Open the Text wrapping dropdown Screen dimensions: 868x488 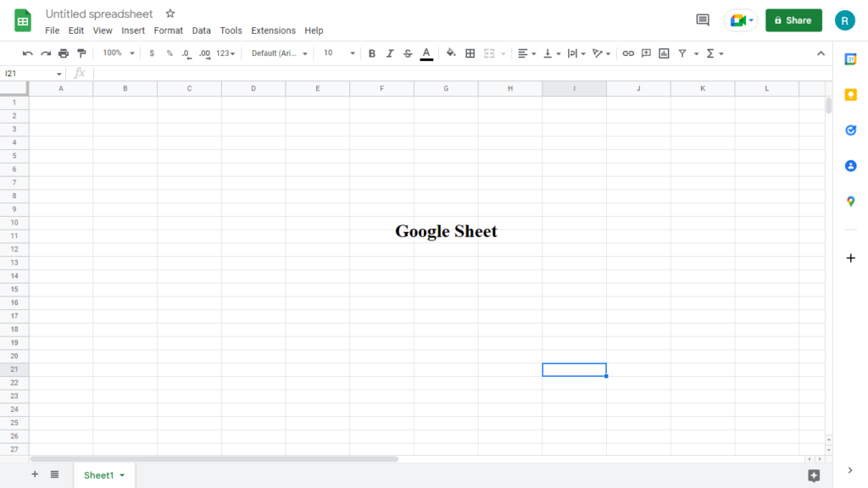pos(576,53)
